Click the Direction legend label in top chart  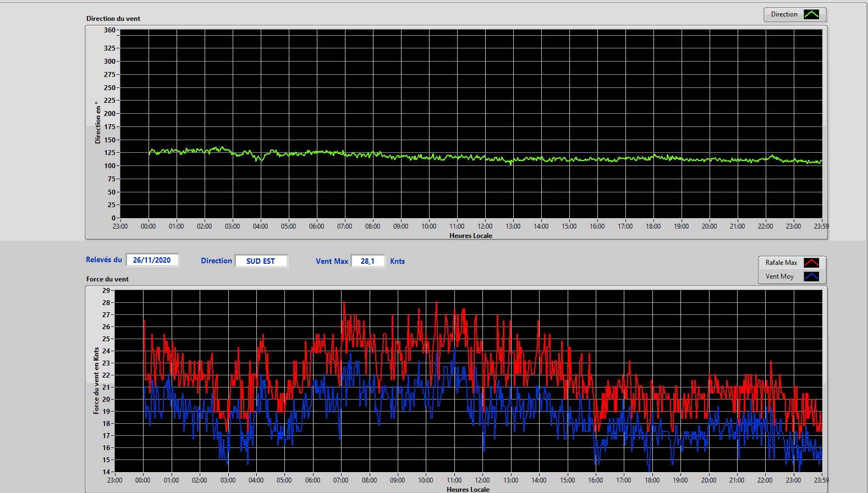pyautogui.click(x=784, y=14)
